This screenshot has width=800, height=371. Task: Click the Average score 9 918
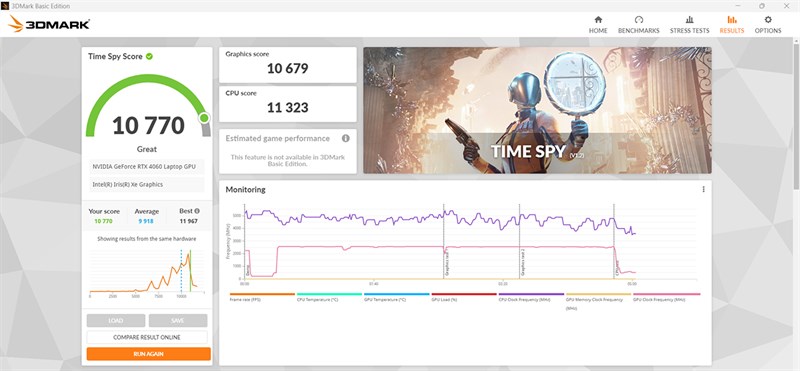[x=146, y=221]
